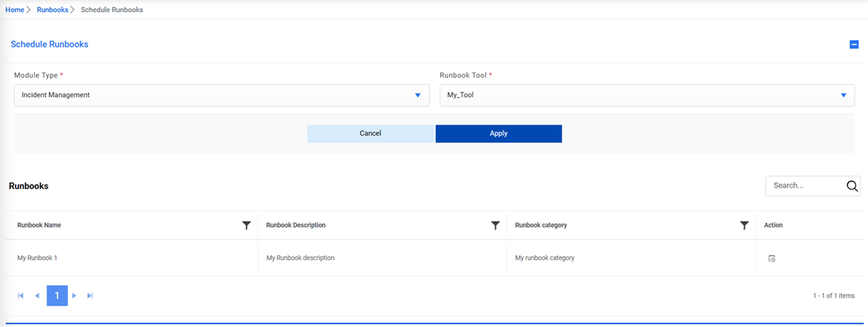The height and width of the screenshot is (327, 868).
Task: Select page 1 in pagination
Action: [x=57, y=296]
